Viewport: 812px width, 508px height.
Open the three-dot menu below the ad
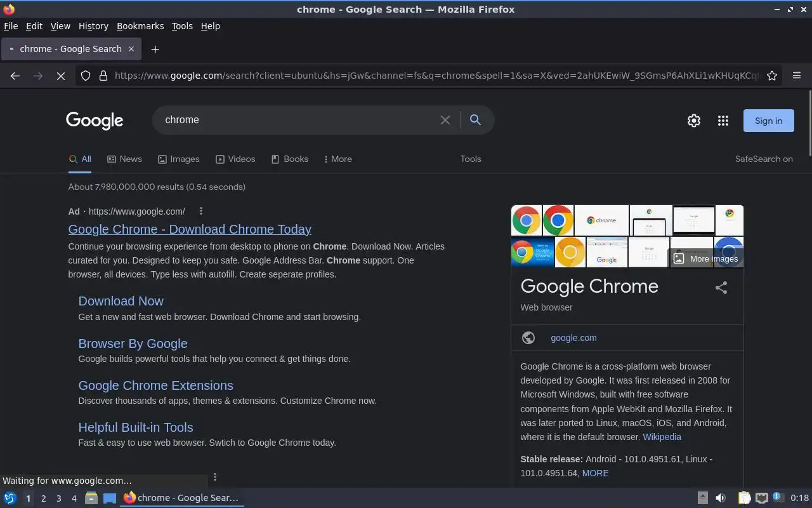click(215, 477)
